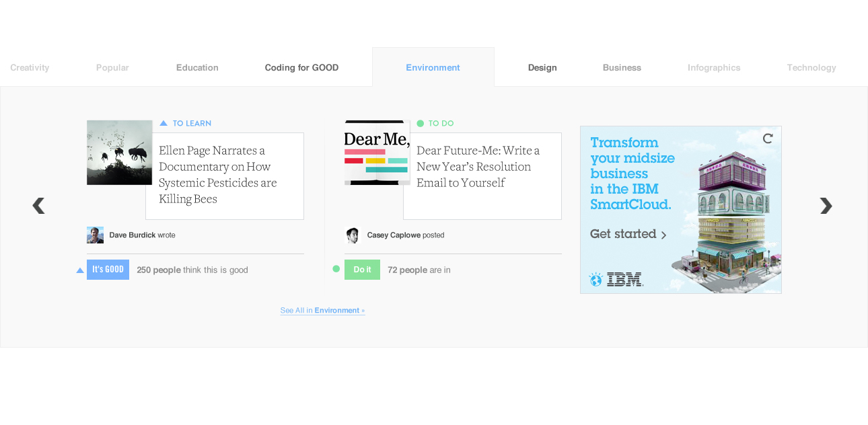Click the chevron after Get started
The height and width of the screenshot is (425, 868).
point(663,235)
